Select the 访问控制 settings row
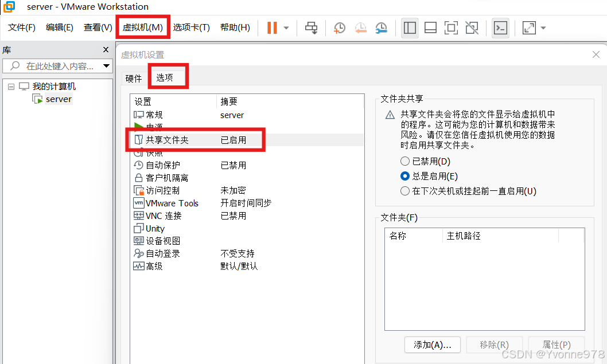607x364 pixels. (x=247, y=190)
